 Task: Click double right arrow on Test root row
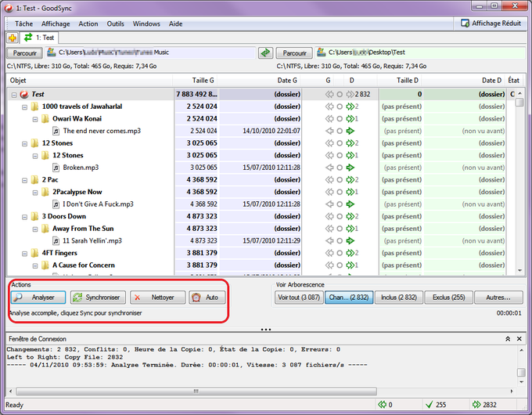[350, 94]
